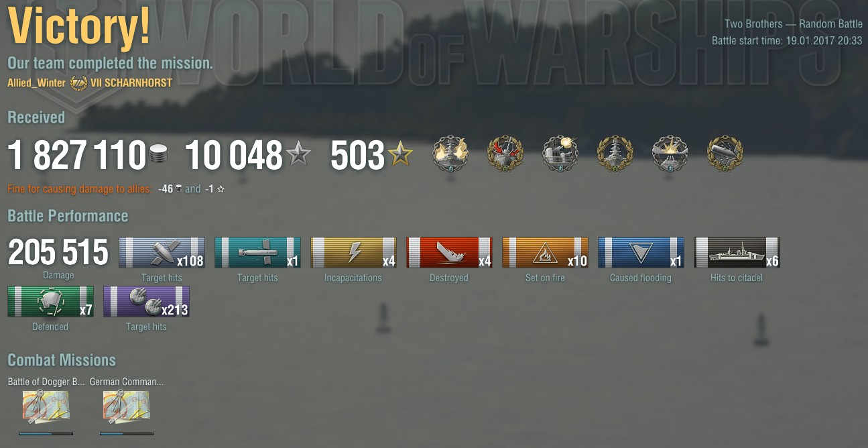Select the red arrows Confederate medal
The width and height of the screenshot is (868, 448).
tap(505, 154)
